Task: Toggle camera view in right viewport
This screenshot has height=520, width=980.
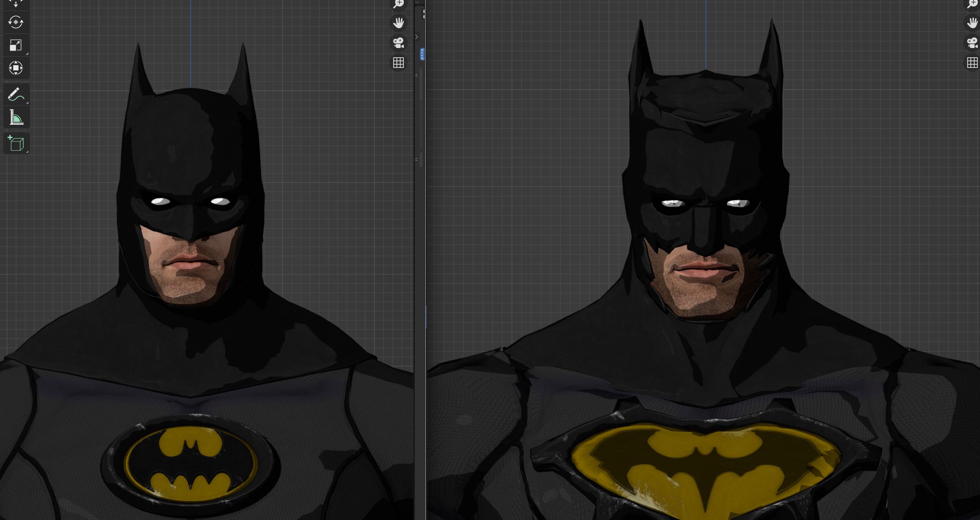Action: [972, 43]
